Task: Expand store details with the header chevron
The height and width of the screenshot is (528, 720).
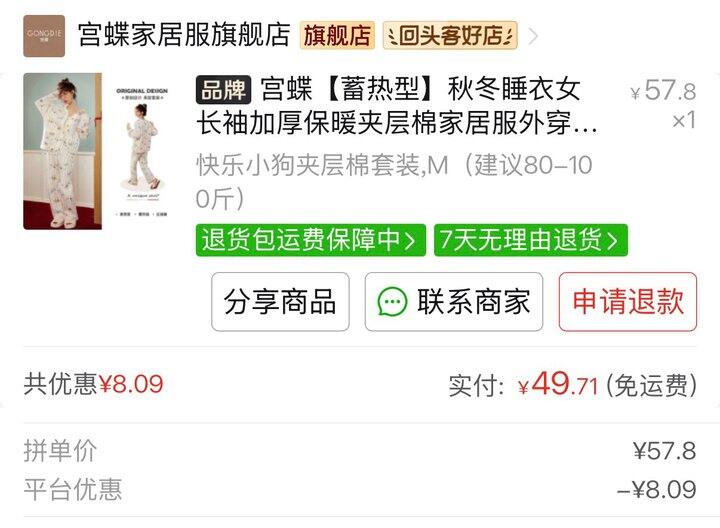Action: tap(533, 36)
